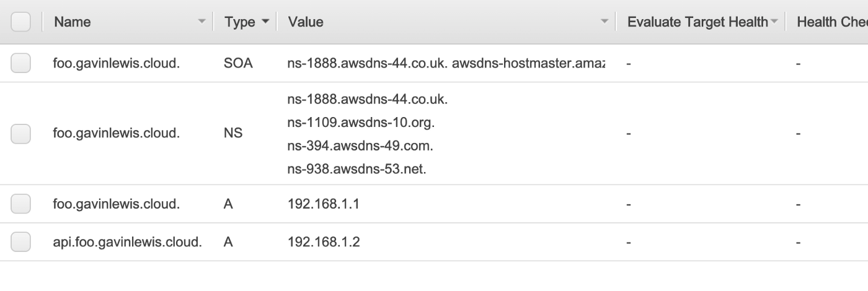
Task: Select the api.foo.gavinlewis.cloud. record name
Action: point(128,241)
